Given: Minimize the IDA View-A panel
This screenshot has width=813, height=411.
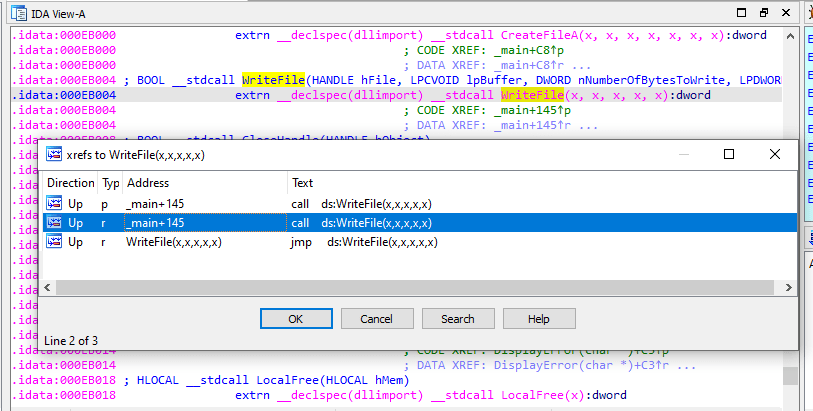Looking at the screenshot, I should point(740,13).
